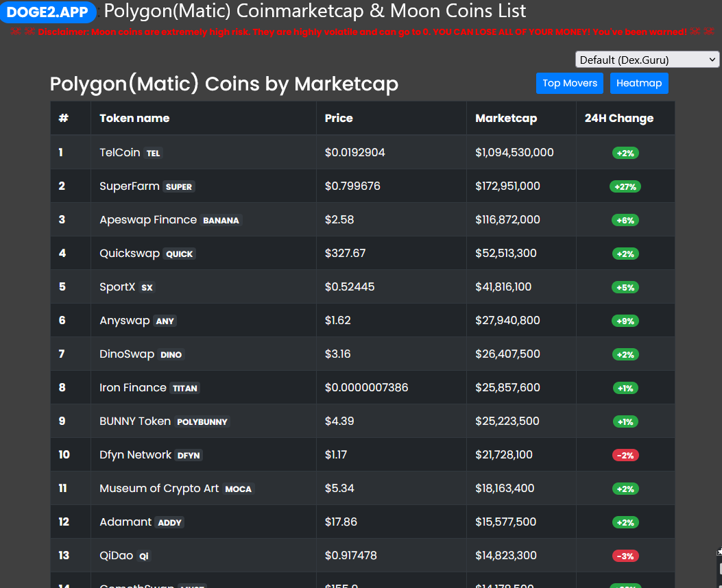The height and width of the screenshot is (588, 722).
Task: Select the SportX token row
Action: point(117,286)
